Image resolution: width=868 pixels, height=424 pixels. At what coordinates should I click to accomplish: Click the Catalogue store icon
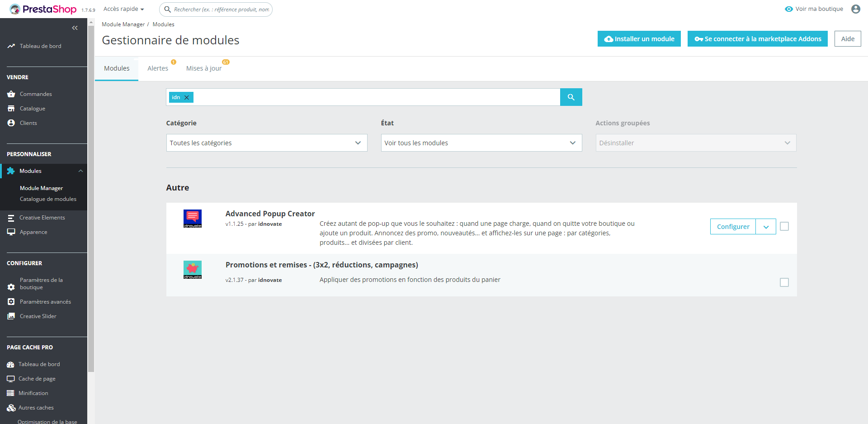[11, 109]
